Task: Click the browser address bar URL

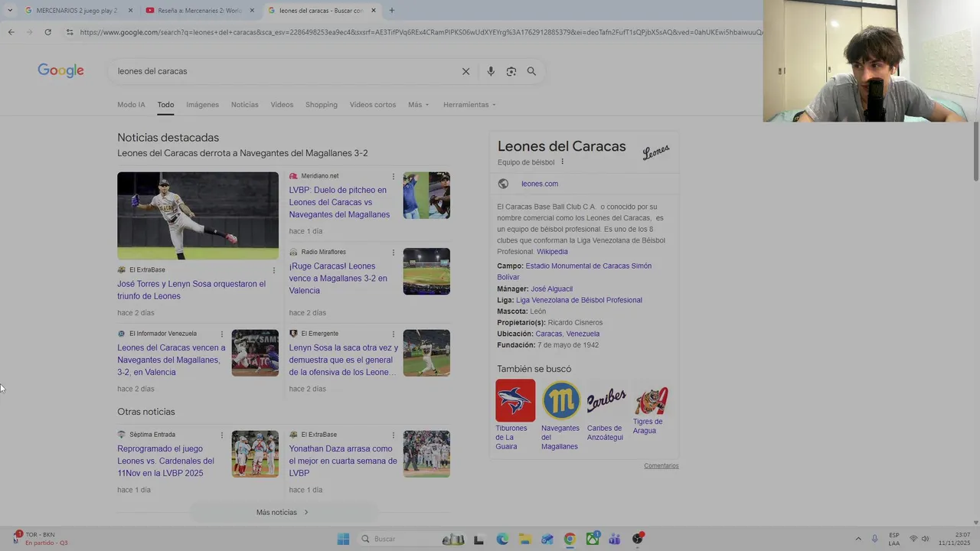Action: (x=421, y=32)
